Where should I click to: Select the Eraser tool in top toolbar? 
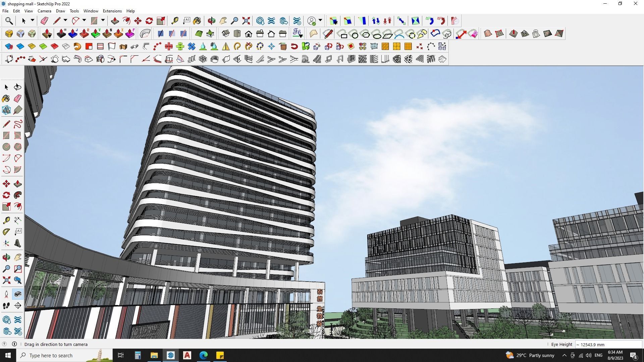[44, 21]
